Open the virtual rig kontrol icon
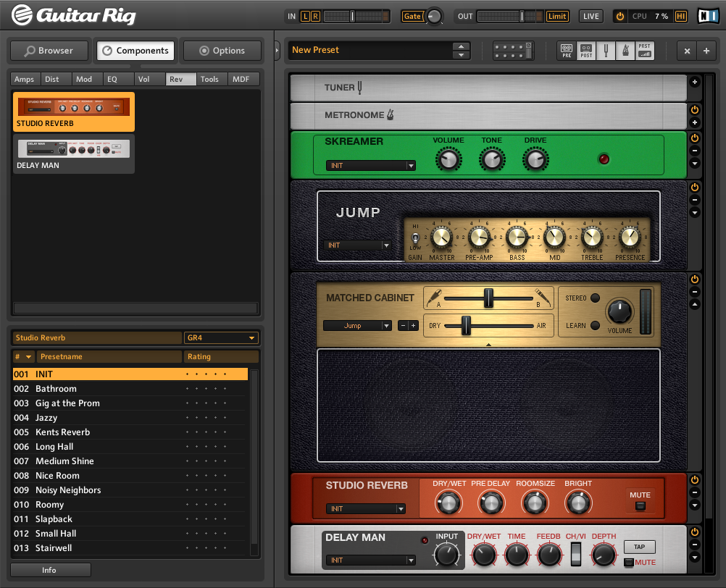 (x=513, y=51)
